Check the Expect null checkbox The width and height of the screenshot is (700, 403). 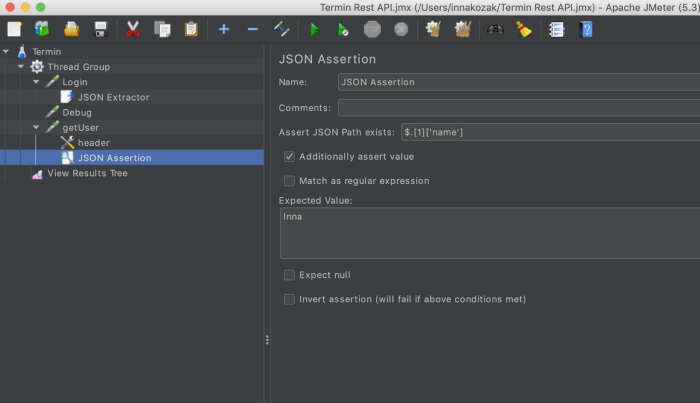(x=289, y=275)
